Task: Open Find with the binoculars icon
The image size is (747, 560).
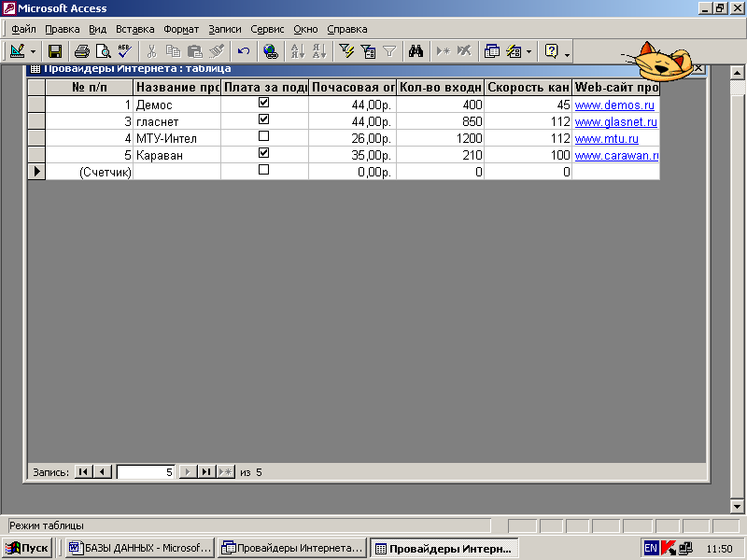Action: click(x=416, y=51)
